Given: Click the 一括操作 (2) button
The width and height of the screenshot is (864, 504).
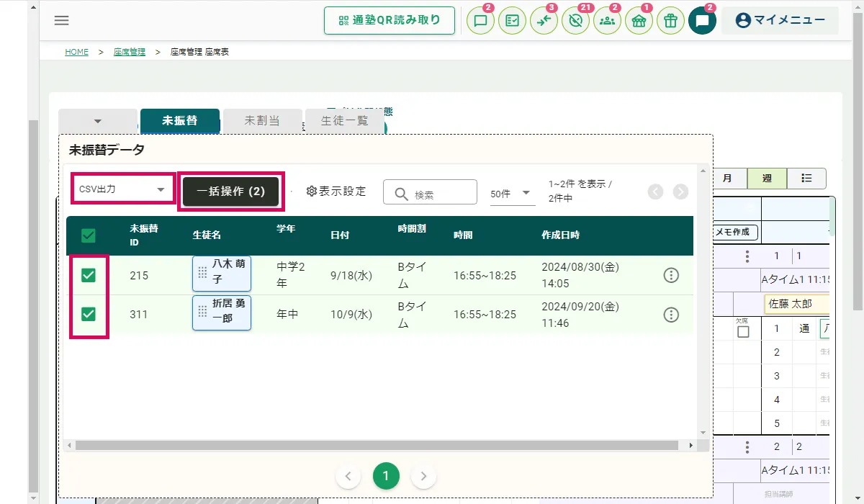Looking at the screenshot, I should pos(231,192).
